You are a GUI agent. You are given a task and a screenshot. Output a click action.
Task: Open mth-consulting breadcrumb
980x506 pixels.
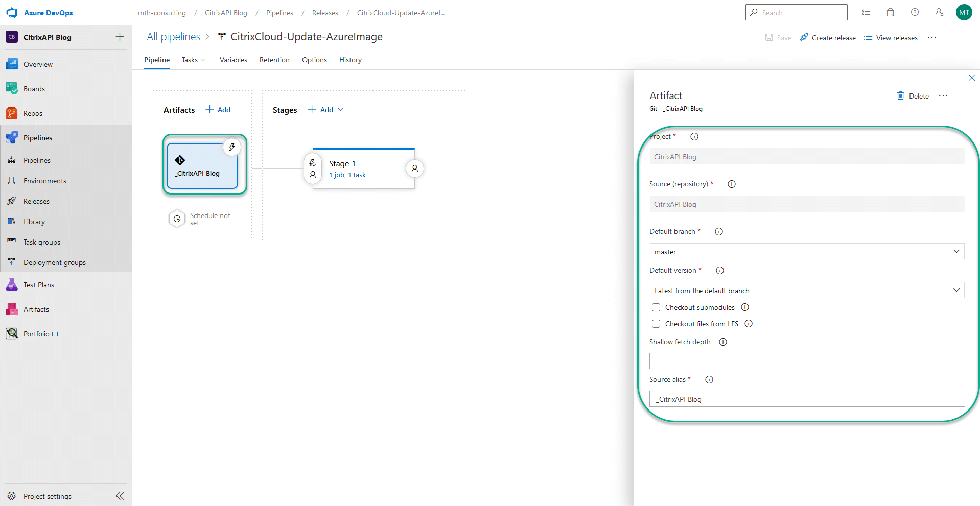pos(162,13)
